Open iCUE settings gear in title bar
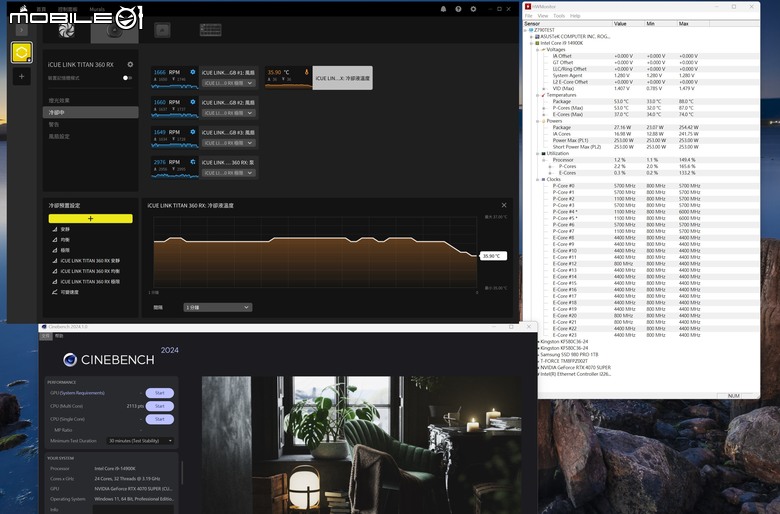The width and height of the screenshot is (780, 514). click(473, 9)
